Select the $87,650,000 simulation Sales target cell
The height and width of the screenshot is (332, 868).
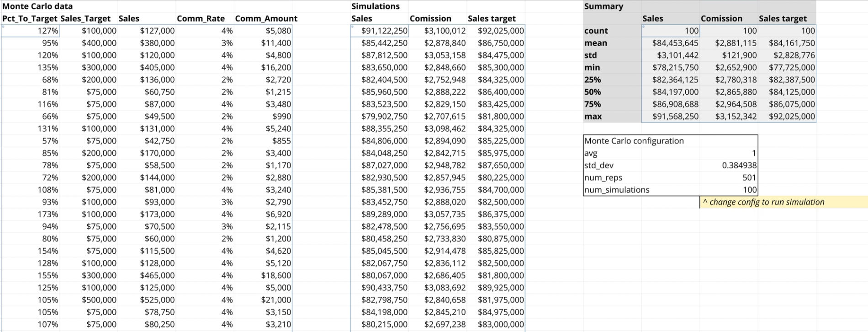[496, 165]
